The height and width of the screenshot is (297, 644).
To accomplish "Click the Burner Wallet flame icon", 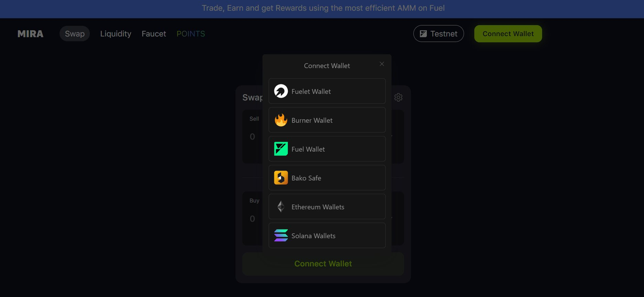I will click(281, 120).
